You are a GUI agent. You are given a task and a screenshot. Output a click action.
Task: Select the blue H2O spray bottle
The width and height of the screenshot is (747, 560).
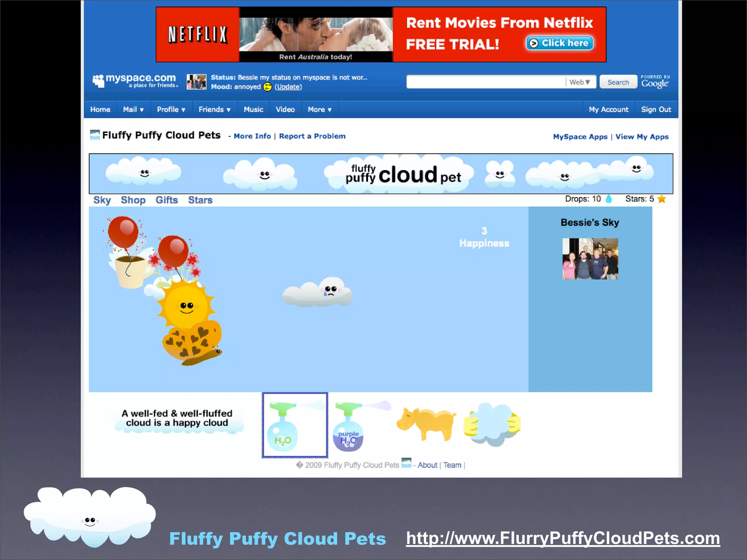pos(295,425)
